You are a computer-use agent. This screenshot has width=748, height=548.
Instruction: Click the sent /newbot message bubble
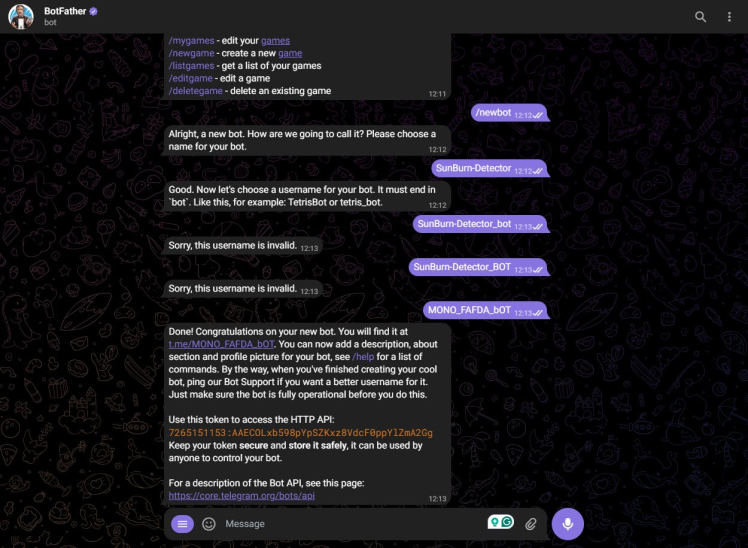click(x=509, y=113)
